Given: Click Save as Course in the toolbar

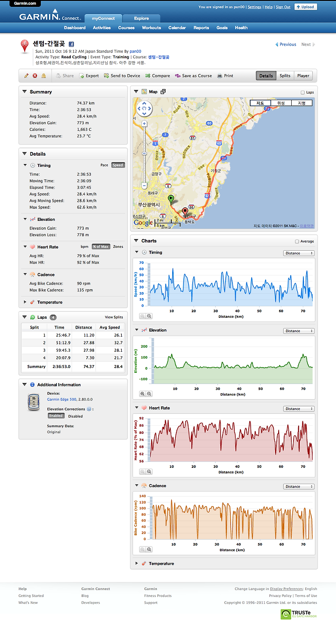Looking at the screenshot, I should [x=194, y=76].
